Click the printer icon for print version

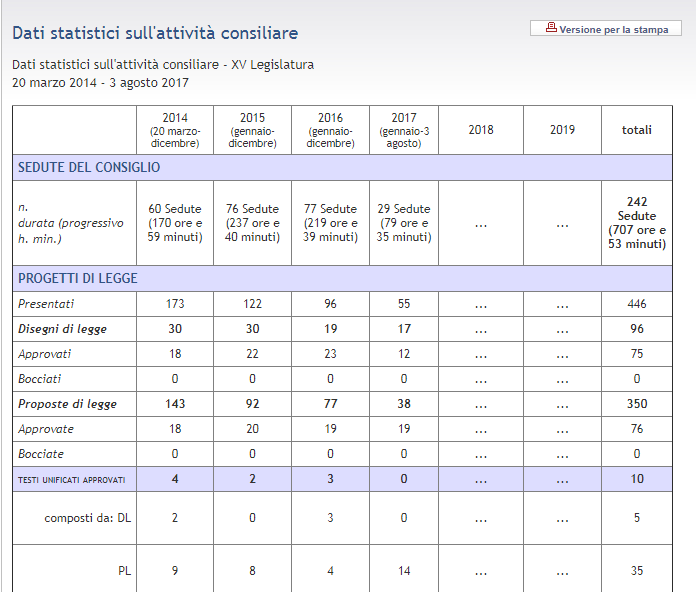pyautogui.click(x=551, y=28)
